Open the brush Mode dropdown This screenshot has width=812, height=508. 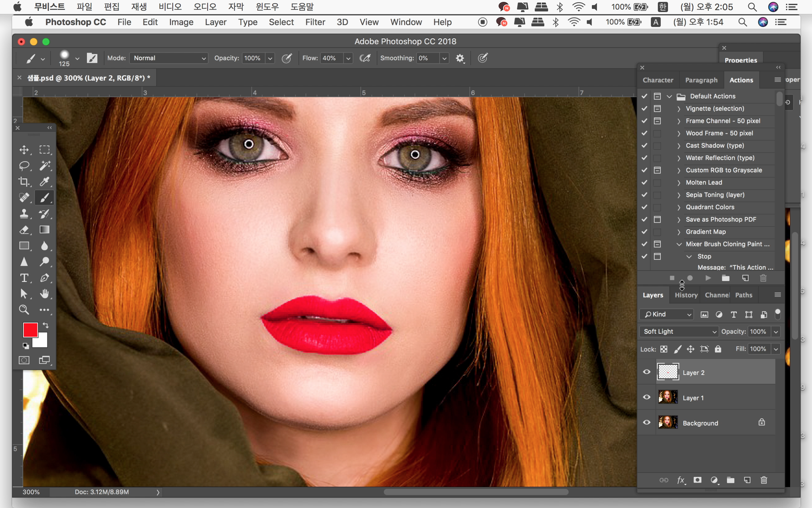point(169,58)
